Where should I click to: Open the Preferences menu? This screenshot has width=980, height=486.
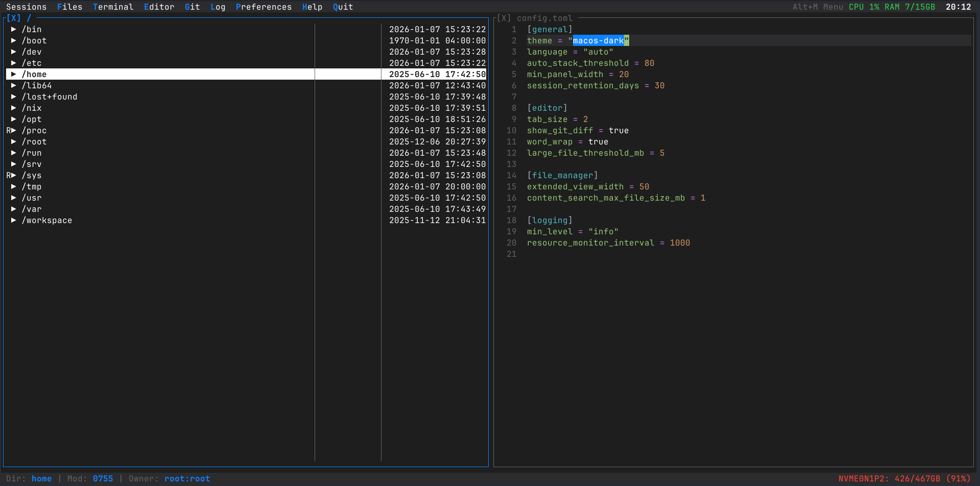[x=264, y=7]
